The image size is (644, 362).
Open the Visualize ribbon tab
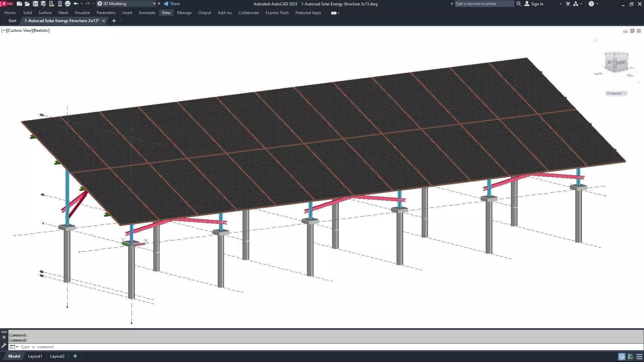tap(82, 13)
